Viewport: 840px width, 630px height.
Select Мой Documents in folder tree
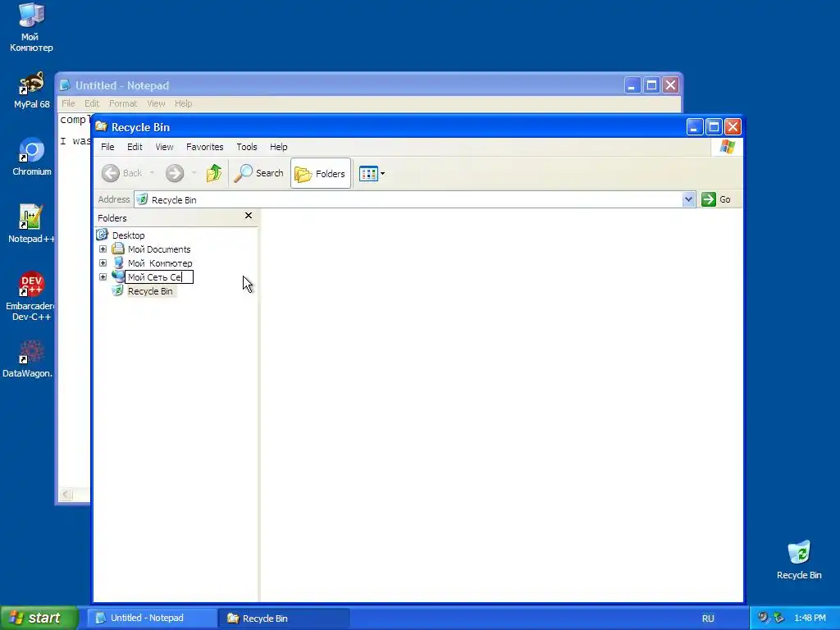coord(159,249)
